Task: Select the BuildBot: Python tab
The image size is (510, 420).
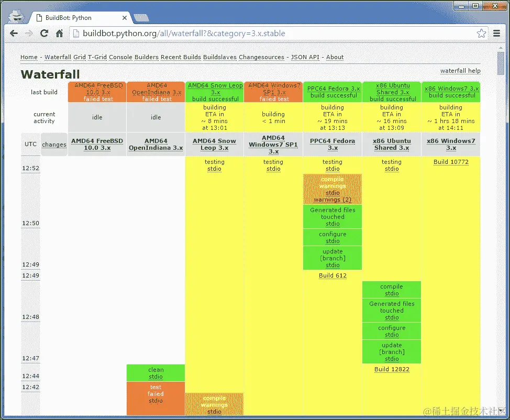Action: 80,18
